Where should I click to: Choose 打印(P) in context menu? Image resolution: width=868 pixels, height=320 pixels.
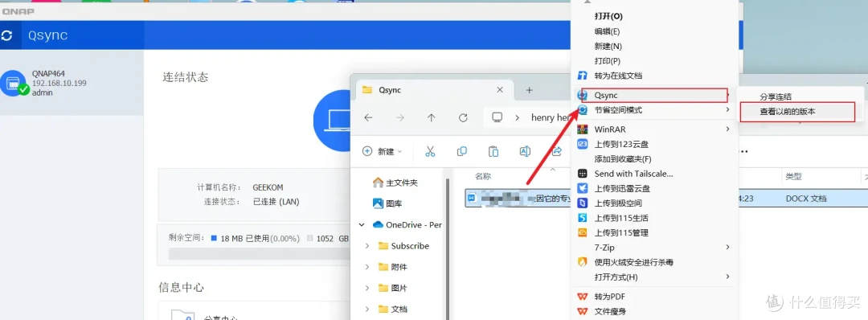click(656, 61)
